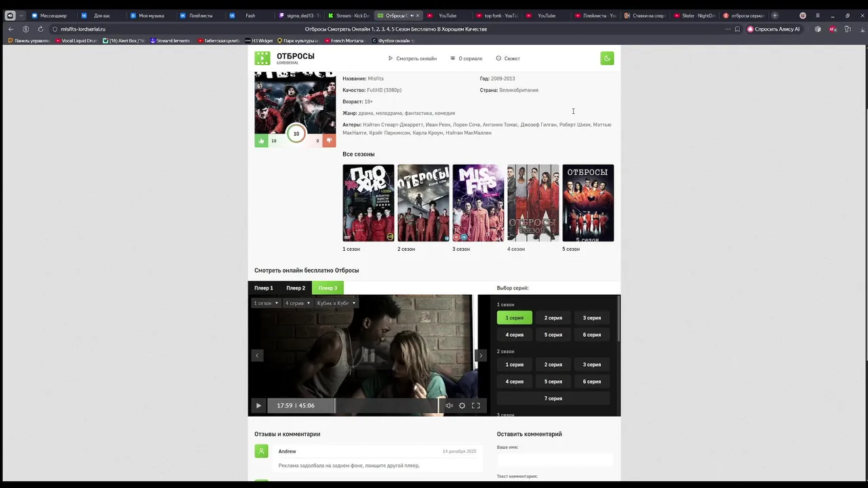Toggle night mode with the green moon button
The image size is (868, 488).
point(607,58)
